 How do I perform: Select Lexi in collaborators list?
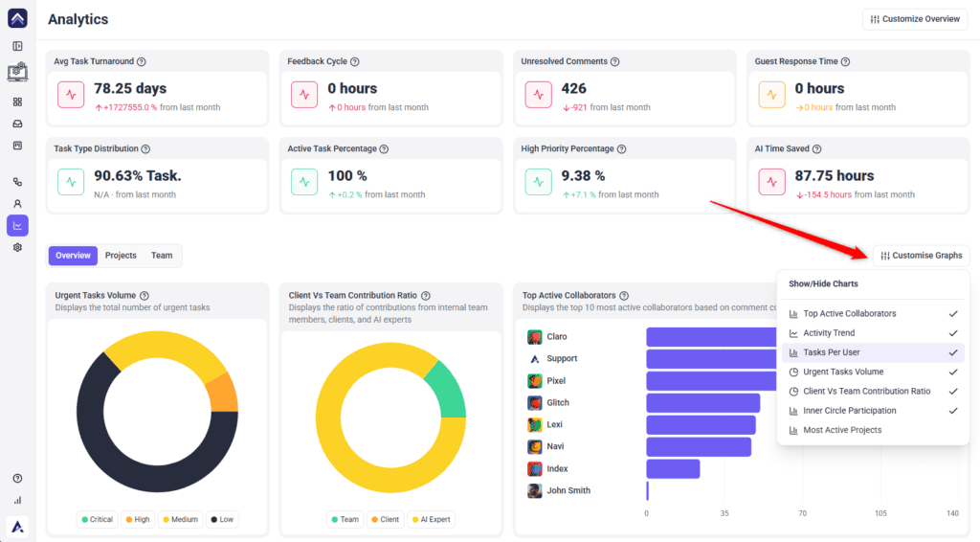click(x=554, y=424)
